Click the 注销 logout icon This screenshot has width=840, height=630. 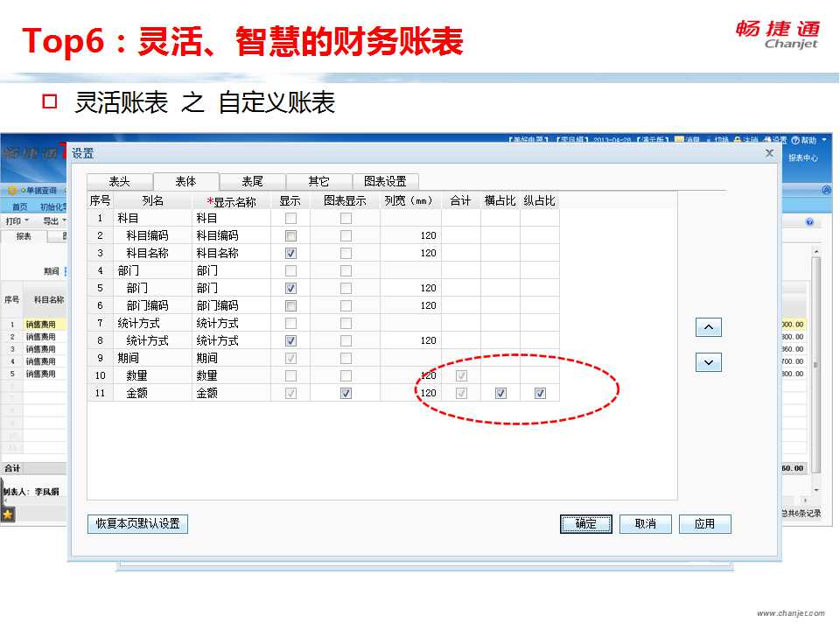click(738, 140)
